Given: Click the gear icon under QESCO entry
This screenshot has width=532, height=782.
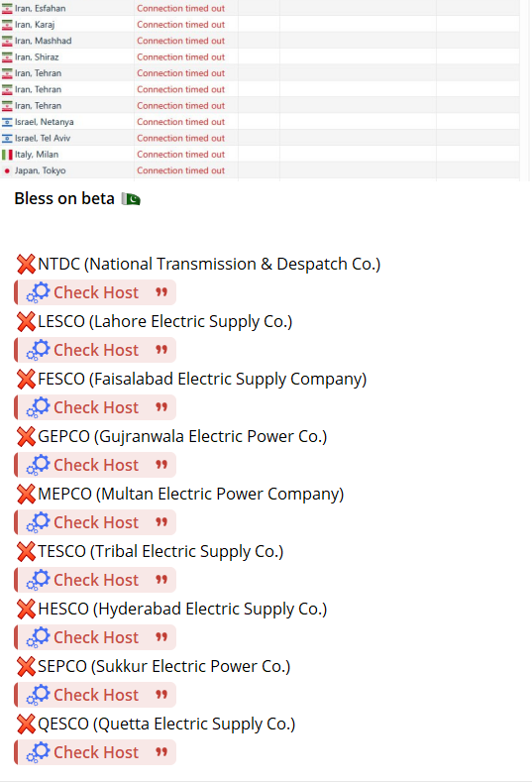Looking at the screenshot, I should pyautogui.click(x=39, y=751).
